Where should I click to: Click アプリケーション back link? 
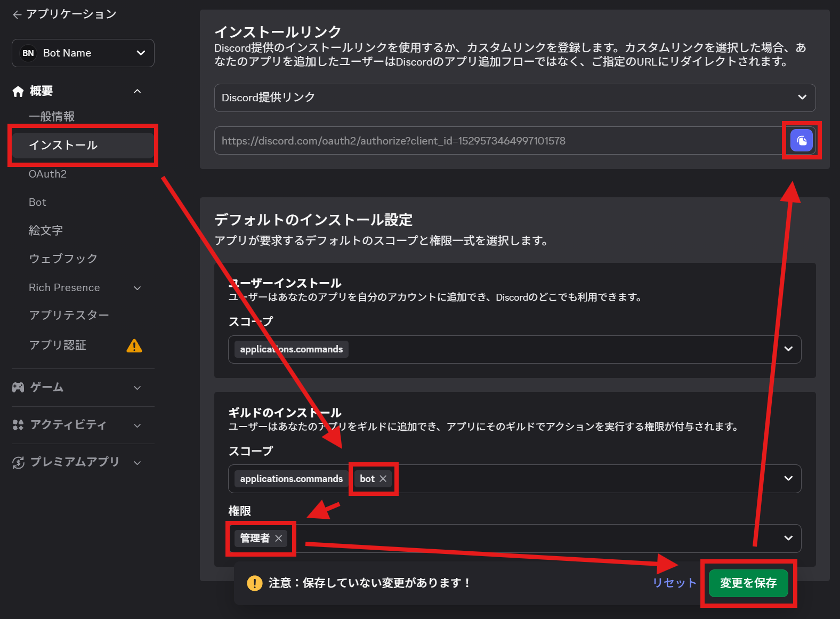coord(71,14)
